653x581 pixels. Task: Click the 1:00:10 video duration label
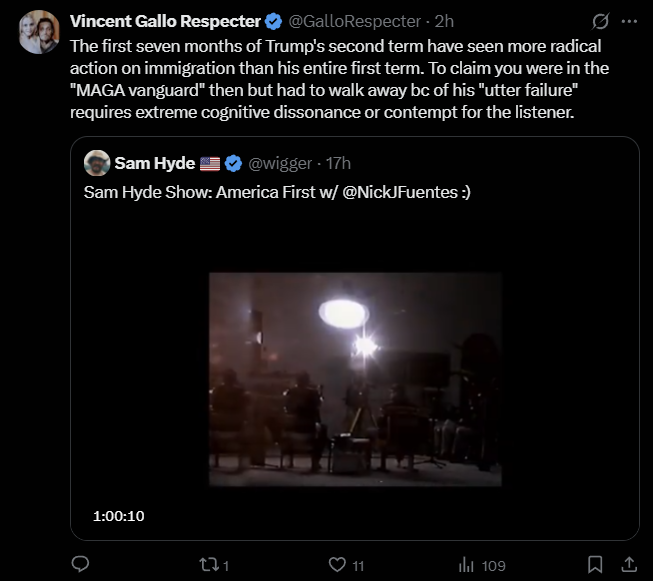(119, 516)
